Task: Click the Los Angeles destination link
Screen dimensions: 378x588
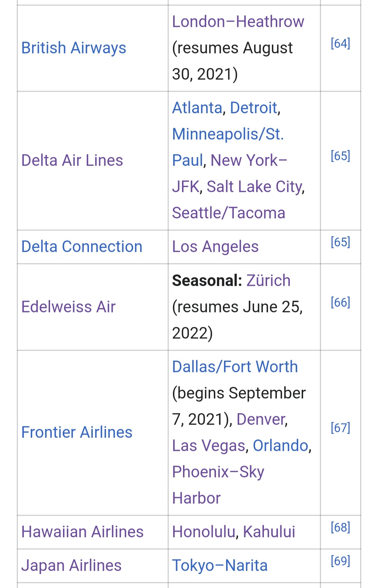Action: [x=215, y=247]
